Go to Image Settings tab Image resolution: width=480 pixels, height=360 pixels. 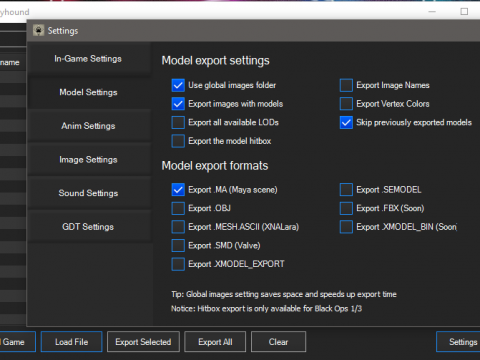88,159
